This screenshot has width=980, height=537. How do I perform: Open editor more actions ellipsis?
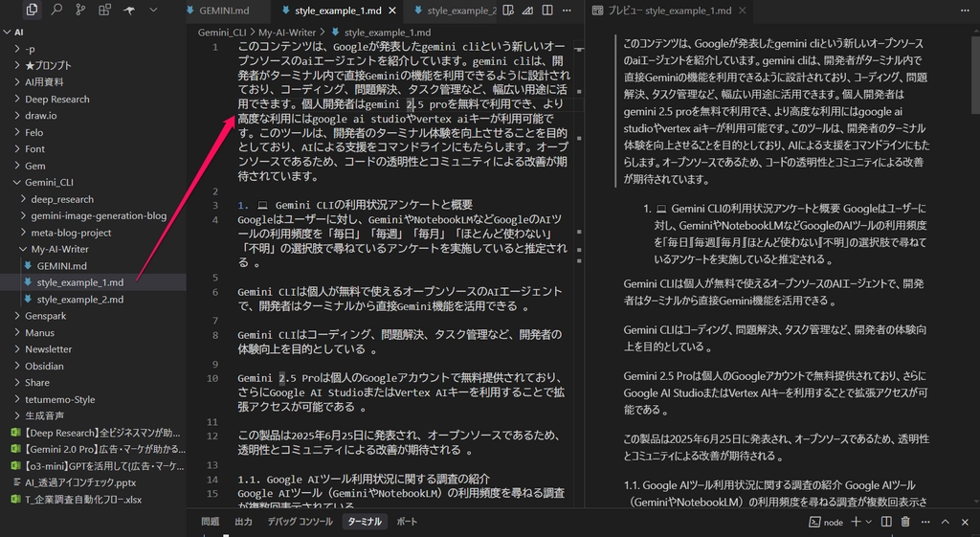(x=567, y=10)
